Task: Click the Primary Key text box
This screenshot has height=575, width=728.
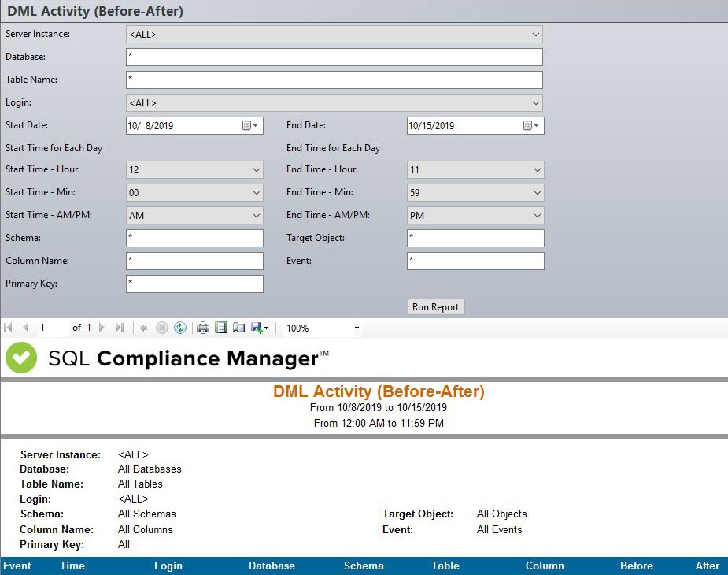Action: point(194,284)
